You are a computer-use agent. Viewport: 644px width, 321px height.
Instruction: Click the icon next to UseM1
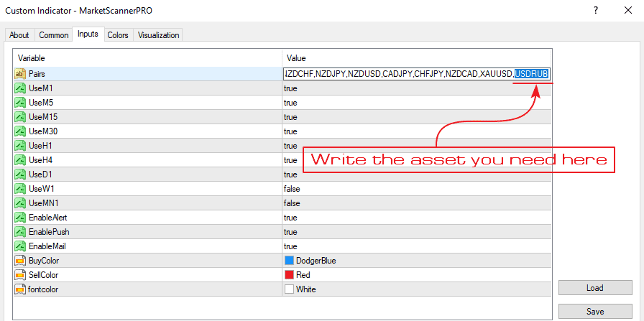pos(19,88)
